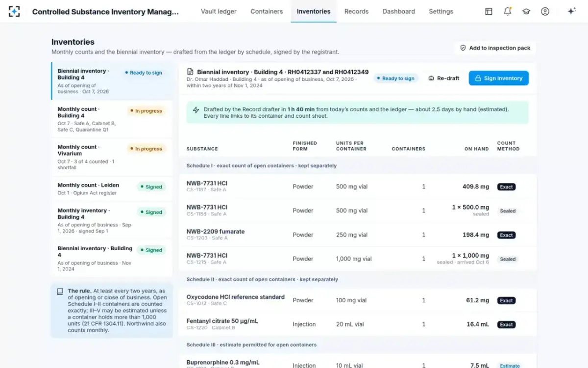Open Monthly count Vivarium
588x368 pixels.
point(112,157)
